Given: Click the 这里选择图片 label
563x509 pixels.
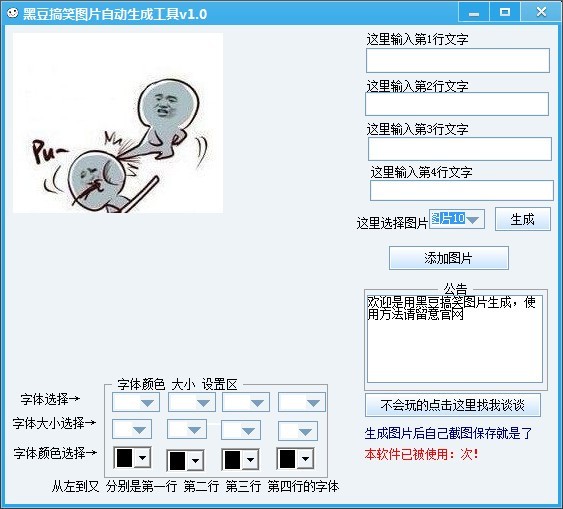Looking at the screenshot, I should click(x=392, y=223).
